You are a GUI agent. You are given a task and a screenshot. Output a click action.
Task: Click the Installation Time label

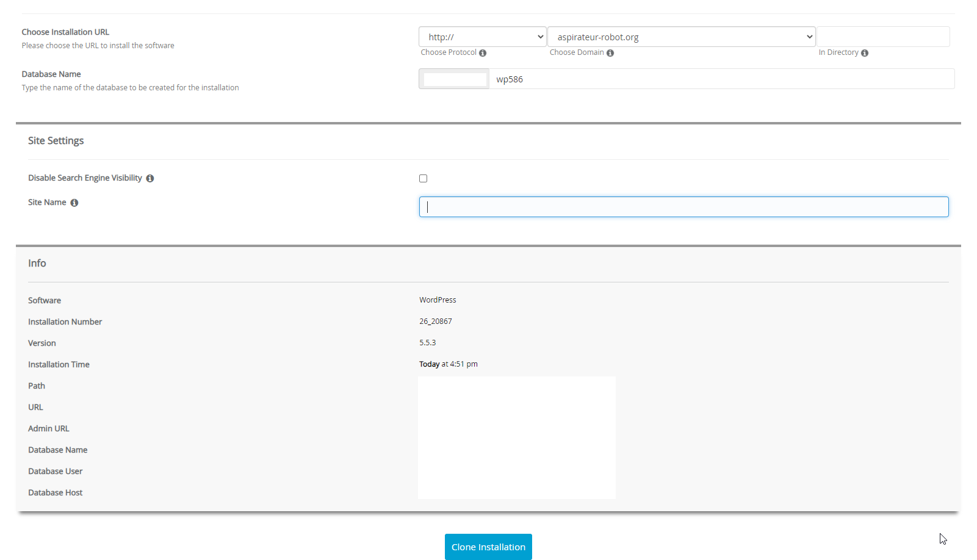click(x=59, y=365)
